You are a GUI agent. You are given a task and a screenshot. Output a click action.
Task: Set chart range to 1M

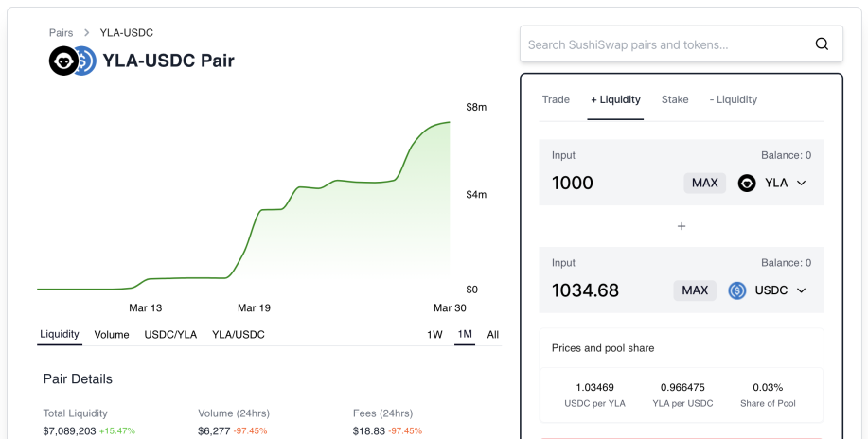pos(465,334)
